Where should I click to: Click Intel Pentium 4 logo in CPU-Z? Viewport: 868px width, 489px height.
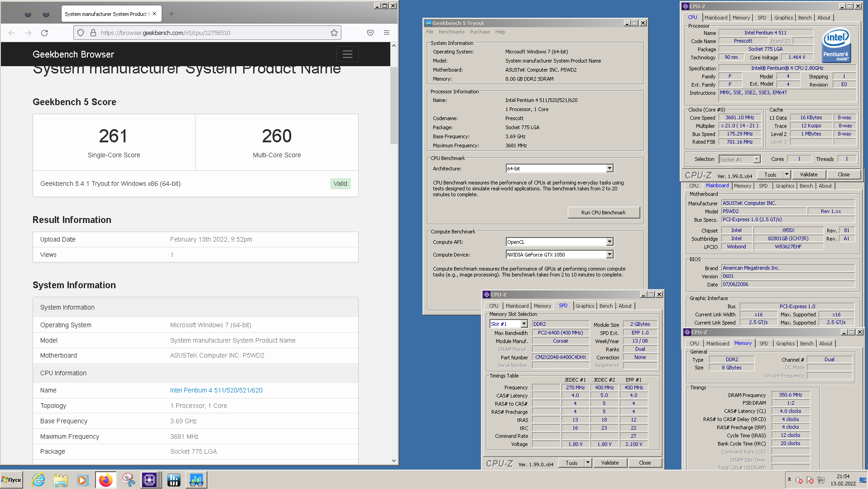pyautogui.click(x=836, y=45)
